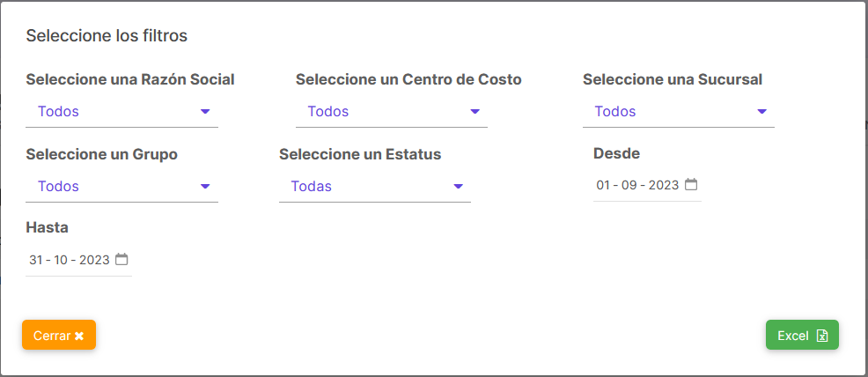868x377 pixels.
Task: Click the Excel spreadsheet icon
Action: point(822,336)
